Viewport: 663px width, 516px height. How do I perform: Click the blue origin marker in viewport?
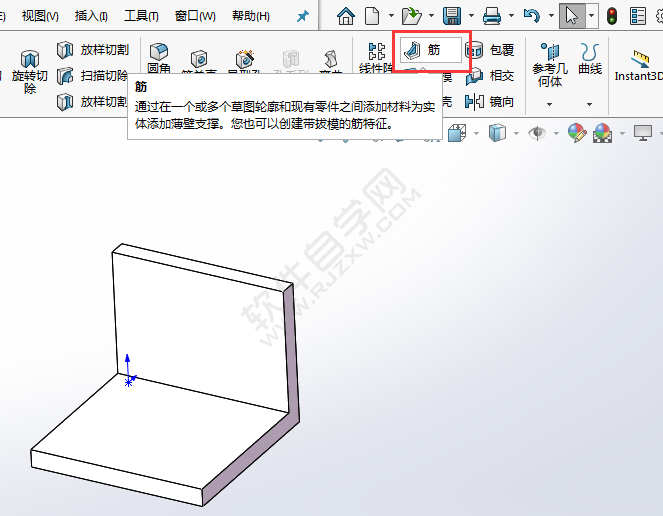pos(129,382)
